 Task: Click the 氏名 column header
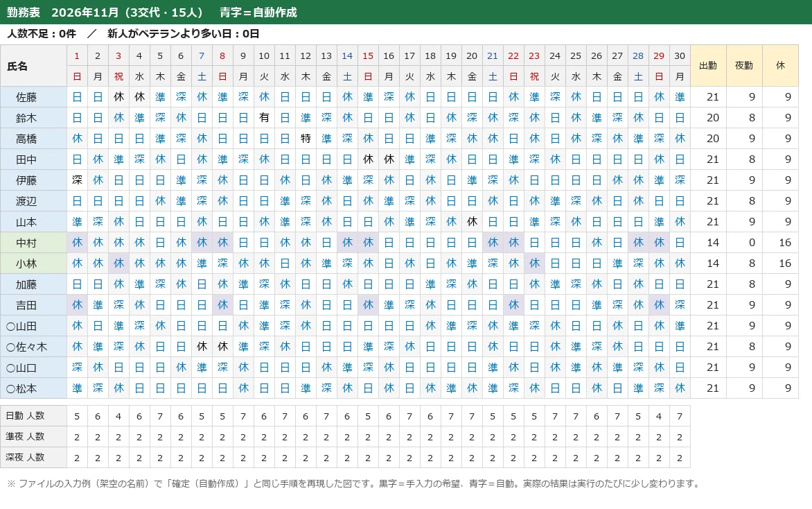[x=34, y=66]
